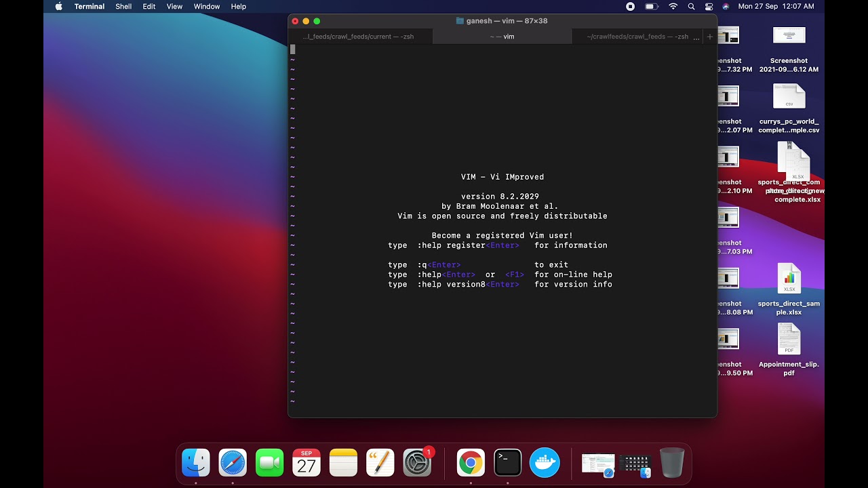
Task: Open the Wi-Fi status menu
Action: tap(673, 6)
